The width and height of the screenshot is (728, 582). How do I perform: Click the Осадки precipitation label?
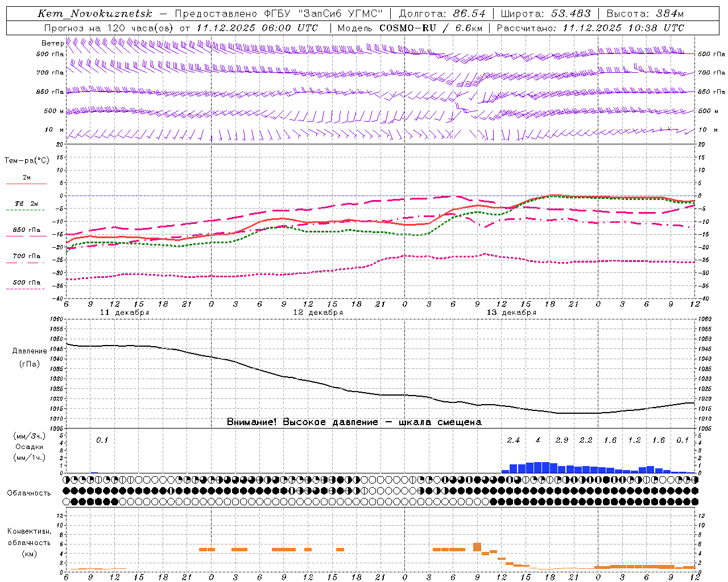pyautogui.click(x=30, y=447)
